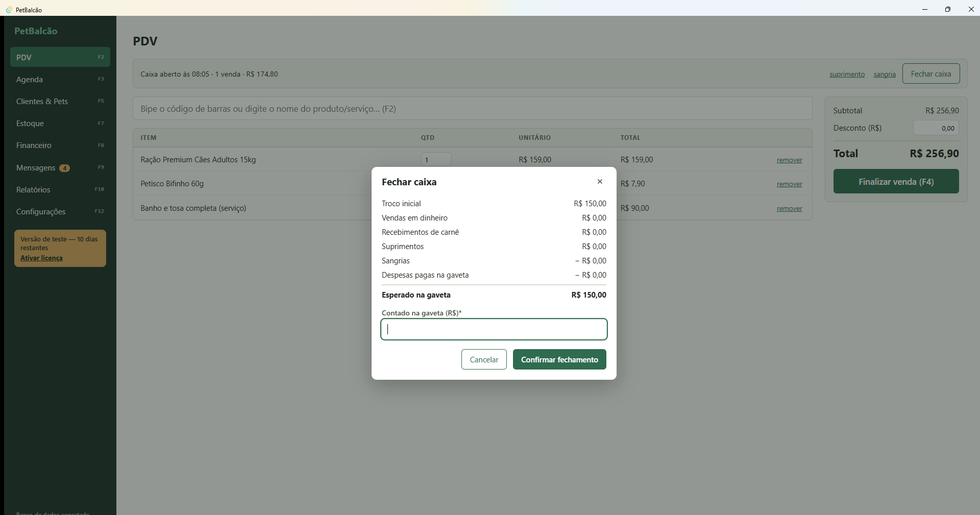Click Fechar caixa button in header bar
Screen dimensions: 980x515
coord(931,73)
